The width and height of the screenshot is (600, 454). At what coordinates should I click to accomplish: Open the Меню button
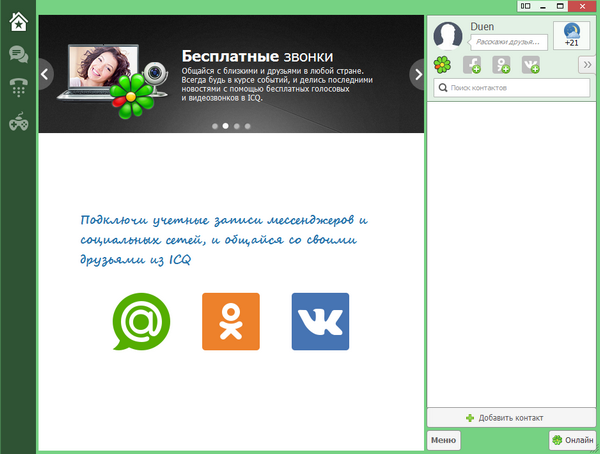tap(444, 439)
